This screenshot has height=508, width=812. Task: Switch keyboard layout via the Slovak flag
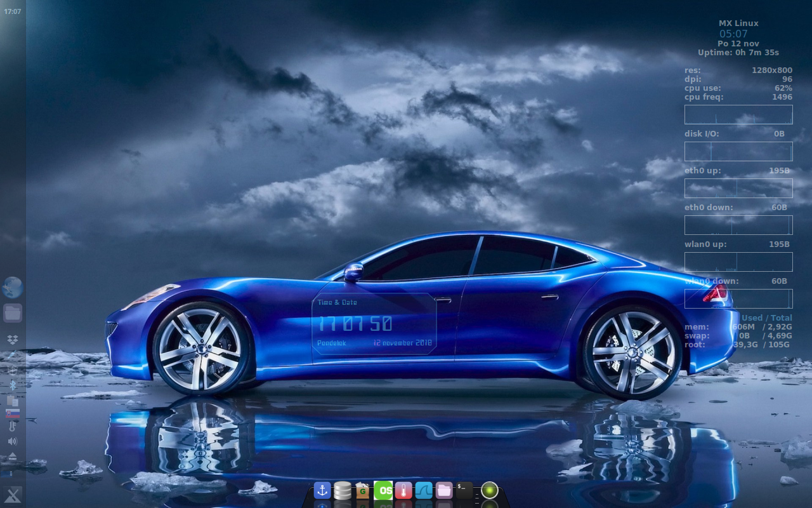[13, 415]
